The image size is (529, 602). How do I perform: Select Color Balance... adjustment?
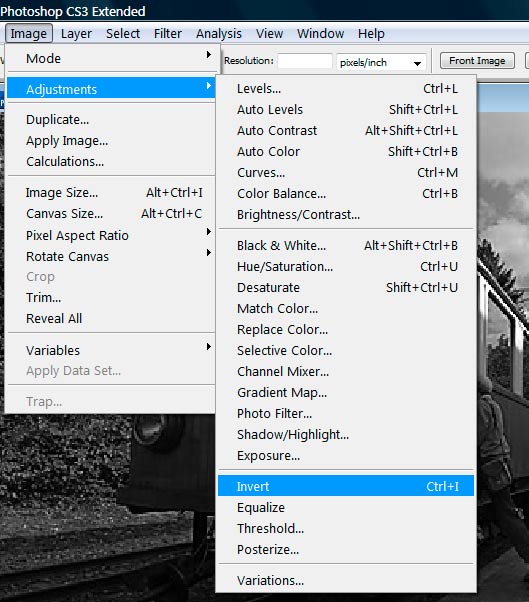coord(346,194)
